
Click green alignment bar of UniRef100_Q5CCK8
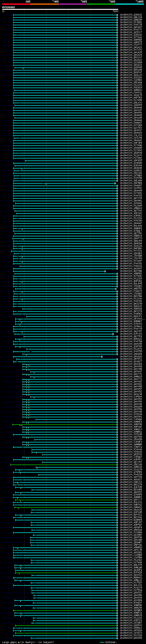tap(64, 465)
